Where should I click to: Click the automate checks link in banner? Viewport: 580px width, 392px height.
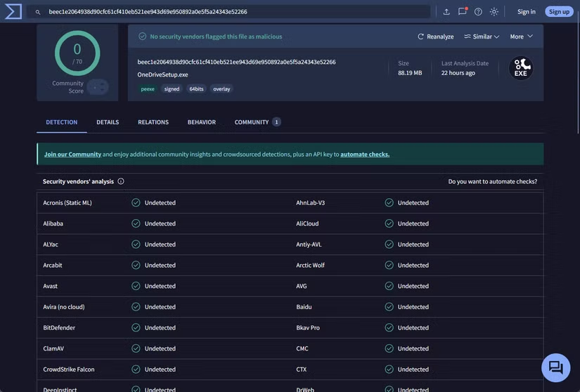pyautogui.click(x=365, y=154)
